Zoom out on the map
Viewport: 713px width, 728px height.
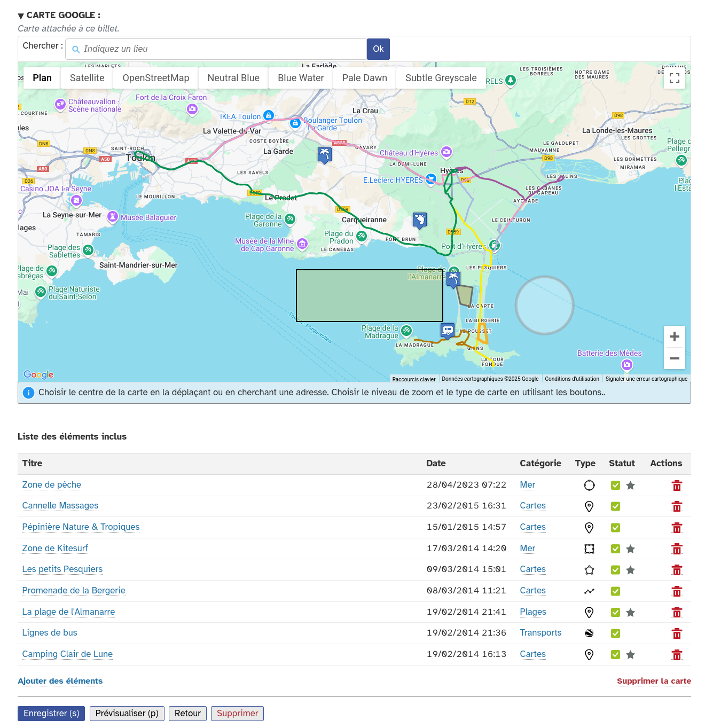[674, 358]
